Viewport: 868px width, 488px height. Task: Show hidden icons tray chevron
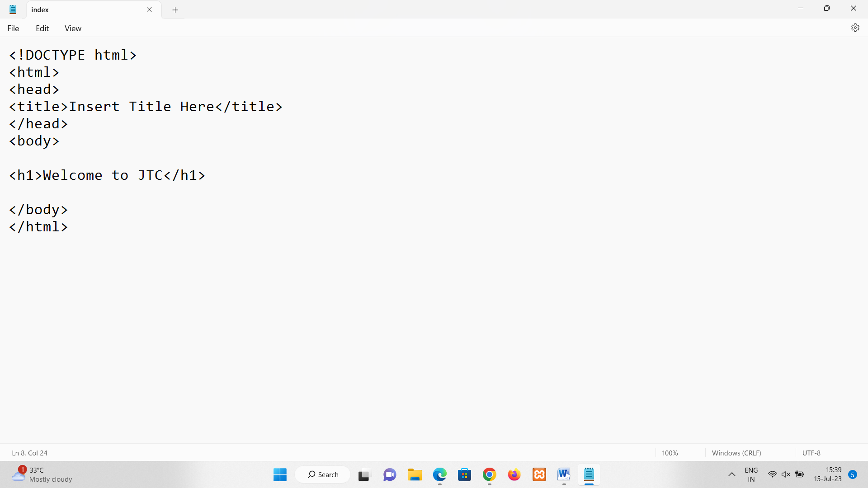click(x=731, y=474)
